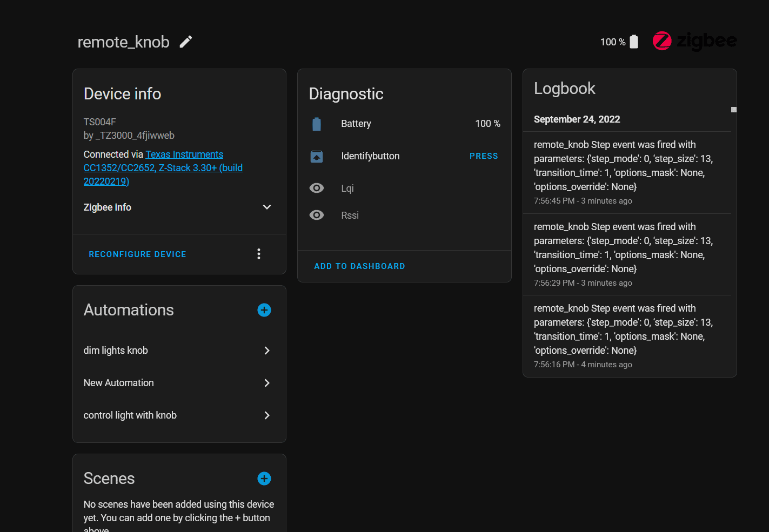
Task: Open the New Automation entry chevron
Action: 267,383
